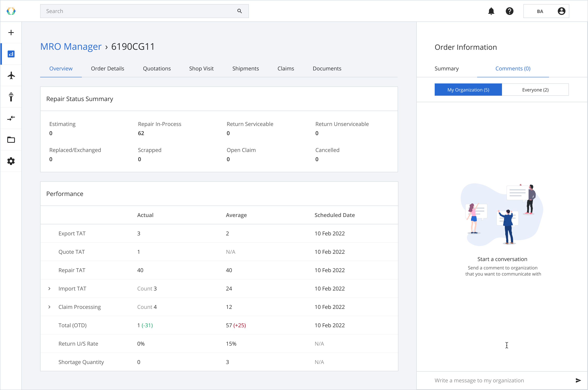Open the Quotations tab
The width and height of the screenshot is (588, 390).
[157, 69]
